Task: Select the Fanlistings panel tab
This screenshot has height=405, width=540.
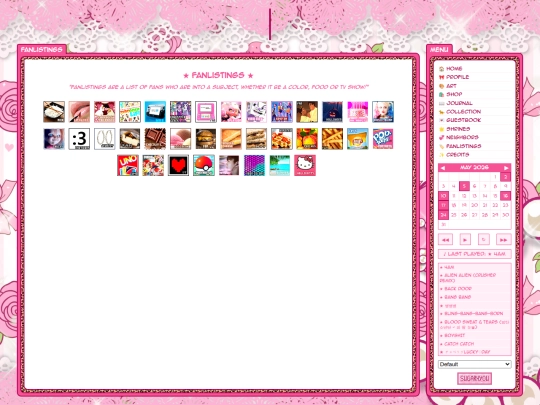Action: 42,49
